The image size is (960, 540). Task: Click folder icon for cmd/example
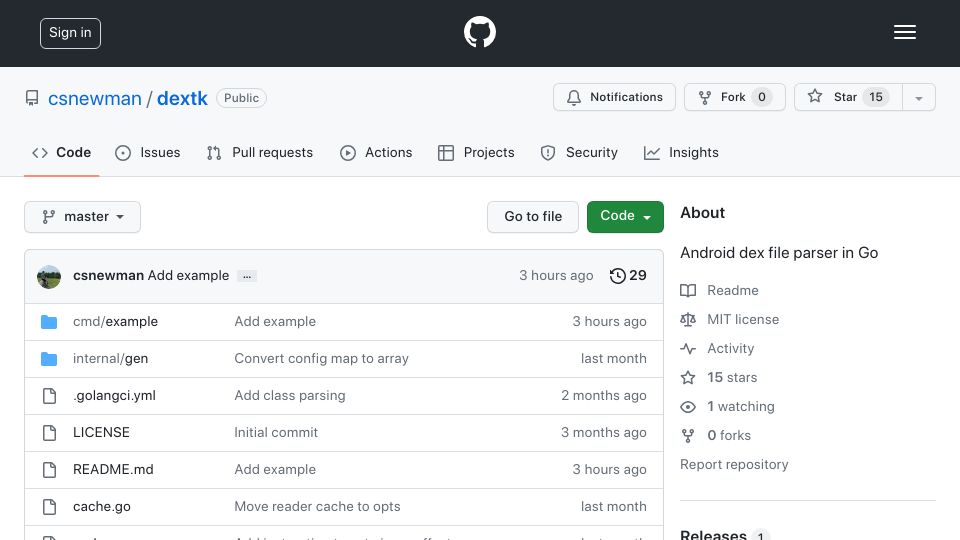(49, 322)
